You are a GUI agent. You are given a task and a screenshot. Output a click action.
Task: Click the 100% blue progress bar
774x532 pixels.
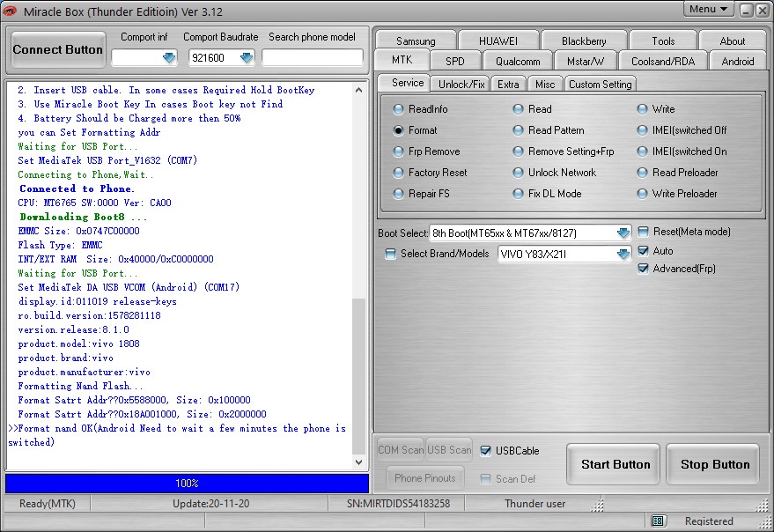187,484
